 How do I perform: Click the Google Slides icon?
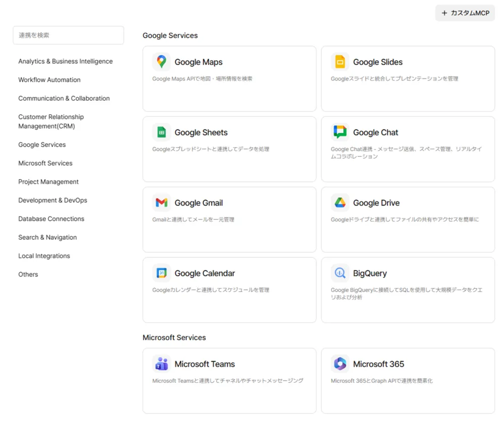tap(340, 62)
